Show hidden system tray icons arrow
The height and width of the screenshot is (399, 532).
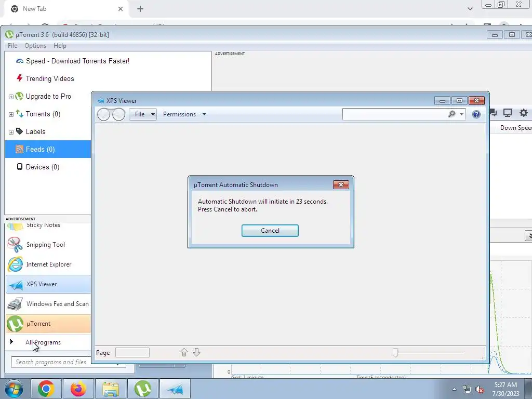454,389
